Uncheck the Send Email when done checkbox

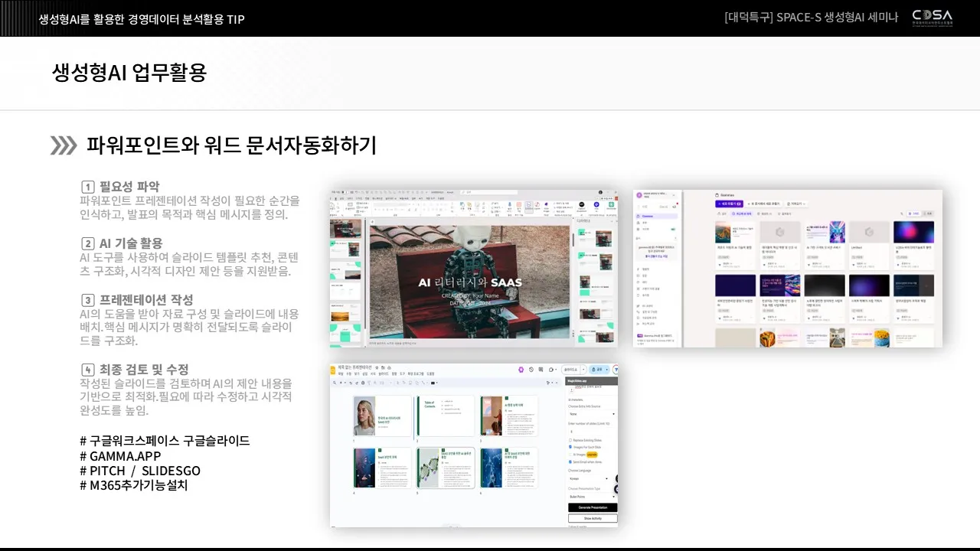570,462
